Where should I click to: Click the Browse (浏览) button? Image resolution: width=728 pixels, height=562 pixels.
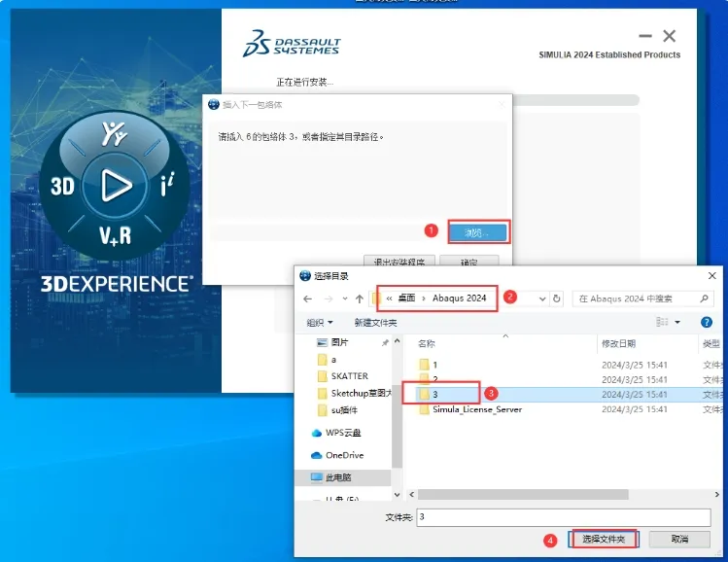point(478,232)
